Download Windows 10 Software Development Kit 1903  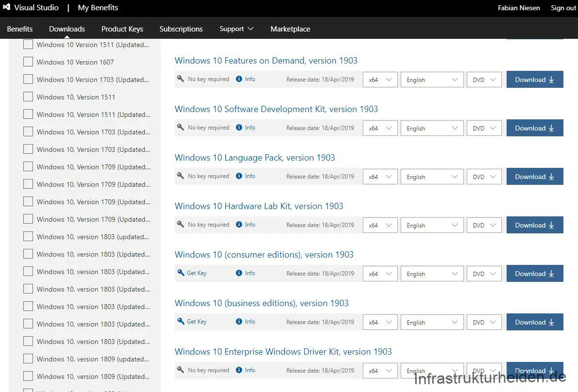click(534, 128)
